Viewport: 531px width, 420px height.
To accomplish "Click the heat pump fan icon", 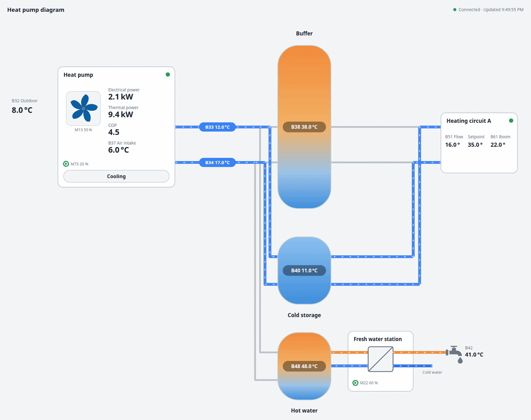I will [83, 108].
